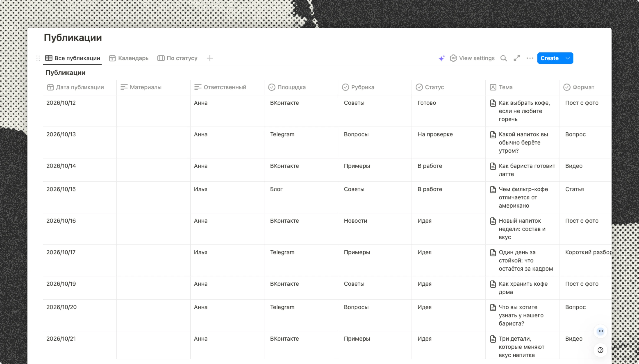Open page icon for 'Новый напиток недели' row
This screenshot has height=364, width=639.
point(493,221)
